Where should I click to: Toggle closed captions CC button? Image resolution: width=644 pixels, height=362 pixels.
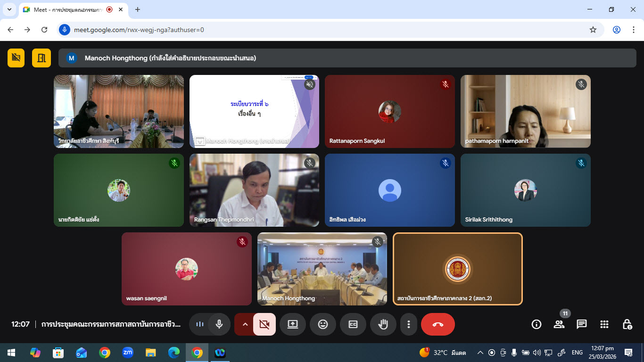click(x=353, y=324)
